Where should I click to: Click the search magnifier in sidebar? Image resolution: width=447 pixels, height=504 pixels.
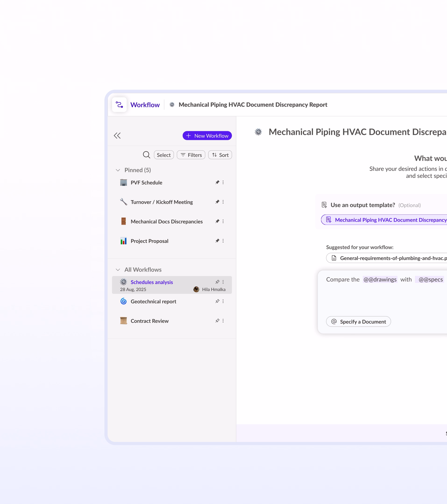146,155
